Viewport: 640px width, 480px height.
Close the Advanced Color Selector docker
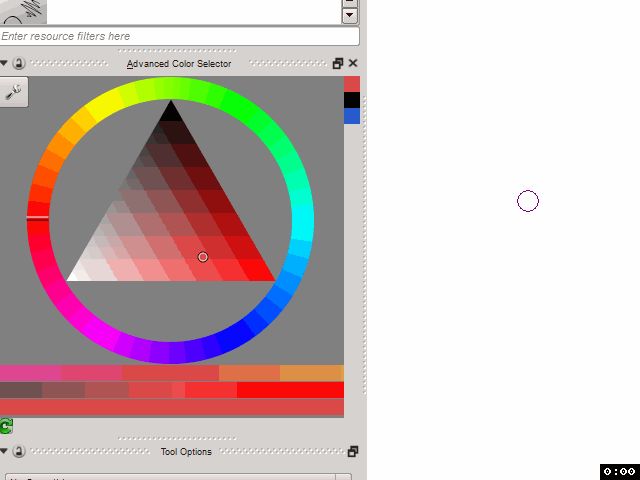click(x=353, y=63)
